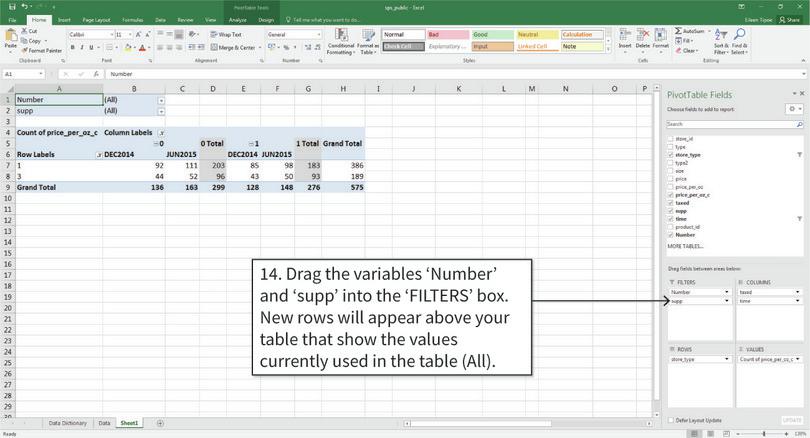810x438 pixels.
Task: Open Sort & Filter
Action: click(x=721, y=41)
